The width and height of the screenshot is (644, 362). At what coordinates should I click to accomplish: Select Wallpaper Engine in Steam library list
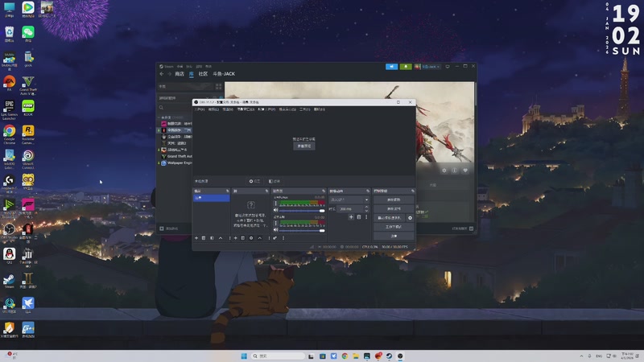tap(176, 163)
